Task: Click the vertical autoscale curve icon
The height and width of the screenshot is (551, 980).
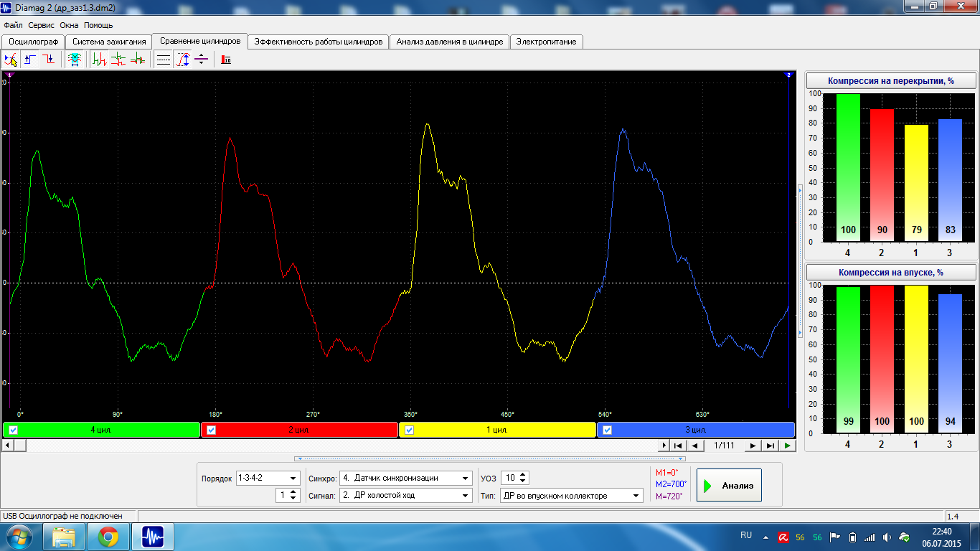Action: pyautogui.click(x=183, y=60)
